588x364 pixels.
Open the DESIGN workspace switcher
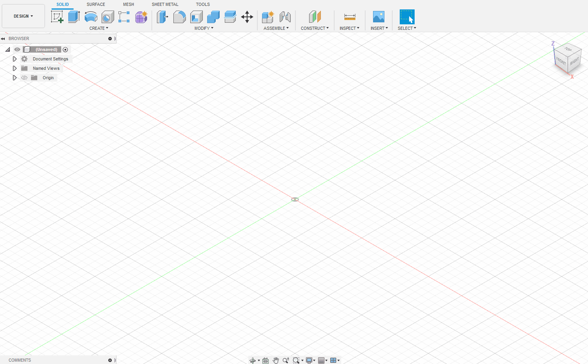[23, 16]
